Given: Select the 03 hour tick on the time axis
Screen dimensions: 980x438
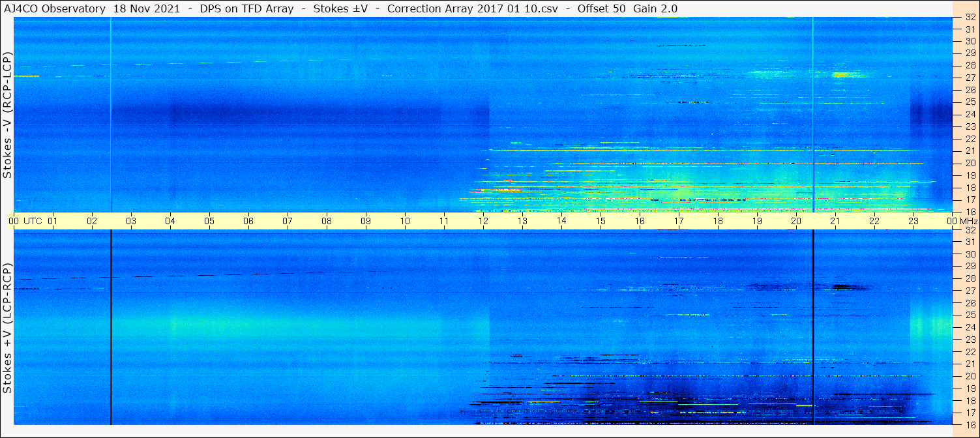Looking at the screenshot, I should (131, 221).
